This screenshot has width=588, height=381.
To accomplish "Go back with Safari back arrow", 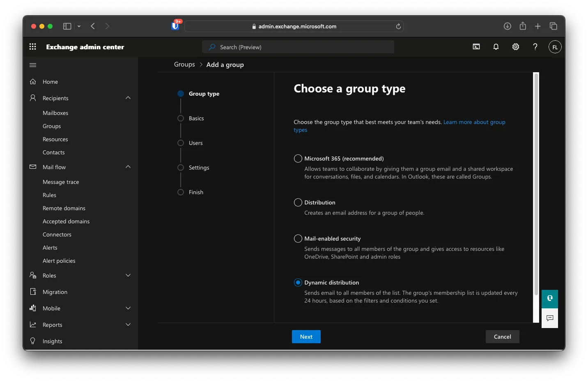I will (93, 26).
